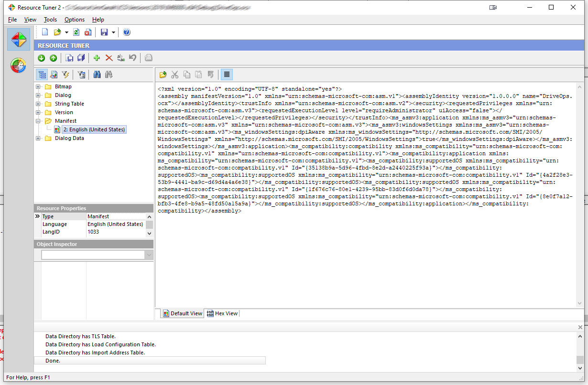Open the File menu

[x=12, y=20]
